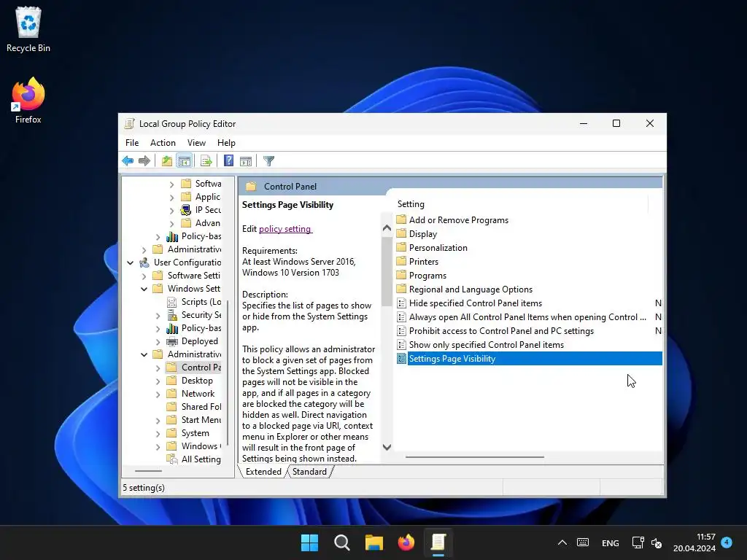Toggle Show/Hide Console Tree toolbar icon

pyautogui.click(x=185, y=161)
